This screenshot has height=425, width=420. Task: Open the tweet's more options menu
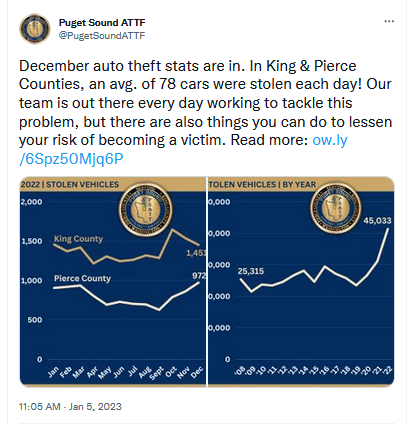389,21
